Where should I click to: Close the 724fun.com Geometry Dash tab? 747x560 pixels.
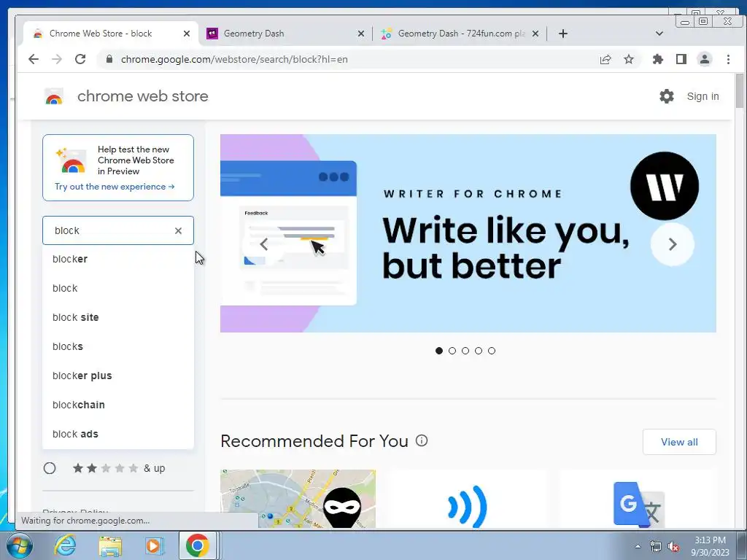(x=535, y=34)
